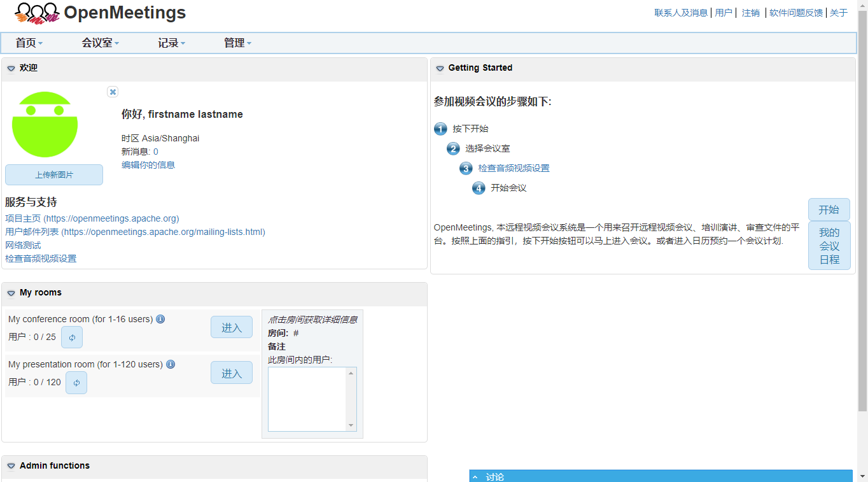Open the 会议室 menu
The width and height of the screenshot is (868, 482).
(101, 43)
